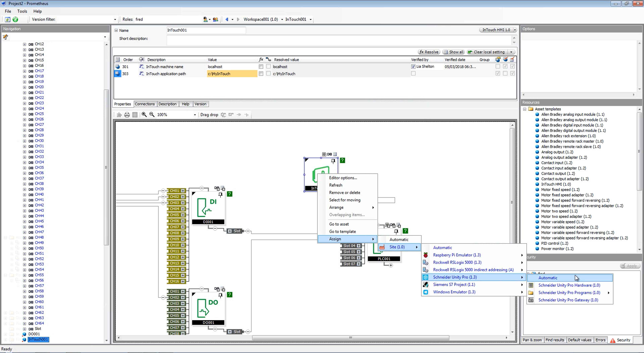Click the zoom out magnifier icon
The image size is (644, 353).
[152, 114]
